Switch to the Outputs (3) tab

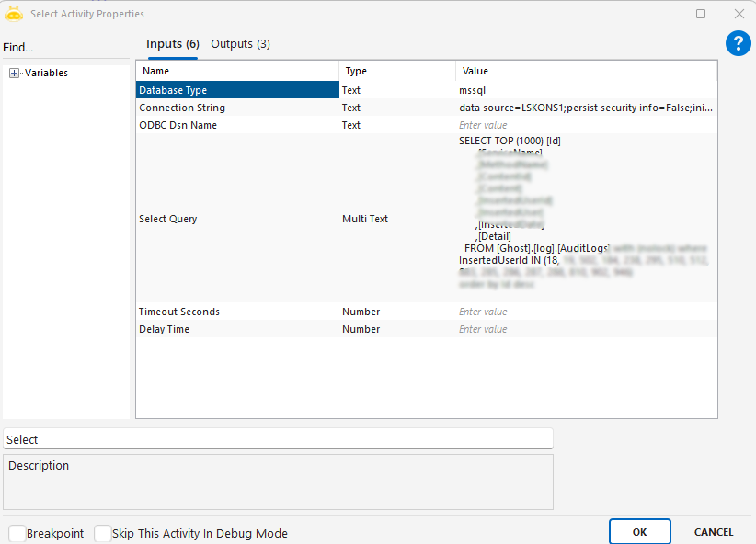tap(240, 44)
